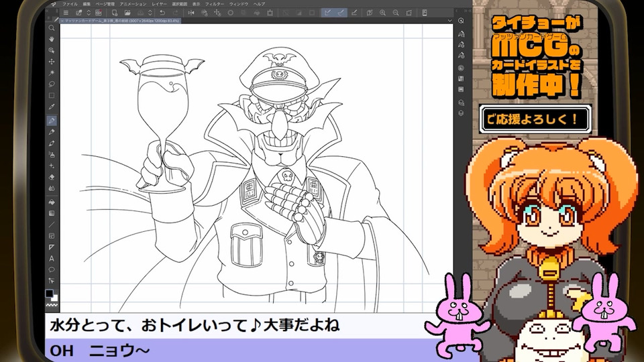Select the Balloon tool
Viewport: 644px width, 362px height.
[52, 269]
